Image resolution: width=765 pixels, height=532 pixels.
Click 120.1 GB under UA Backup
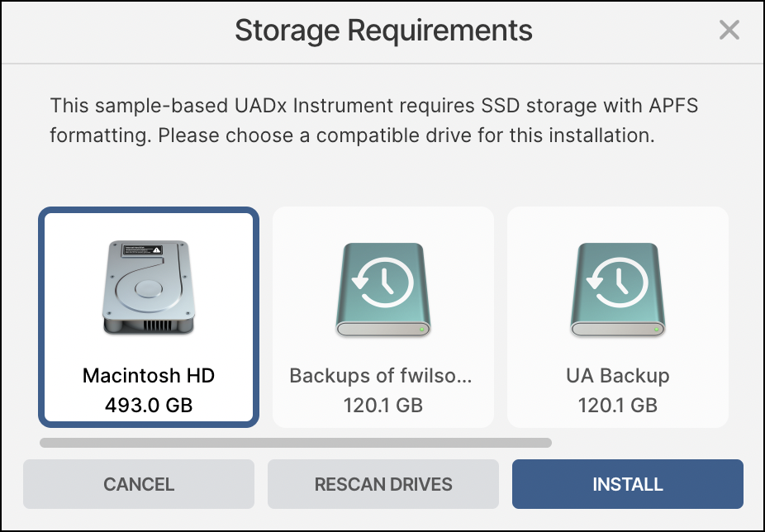point(618,405)
